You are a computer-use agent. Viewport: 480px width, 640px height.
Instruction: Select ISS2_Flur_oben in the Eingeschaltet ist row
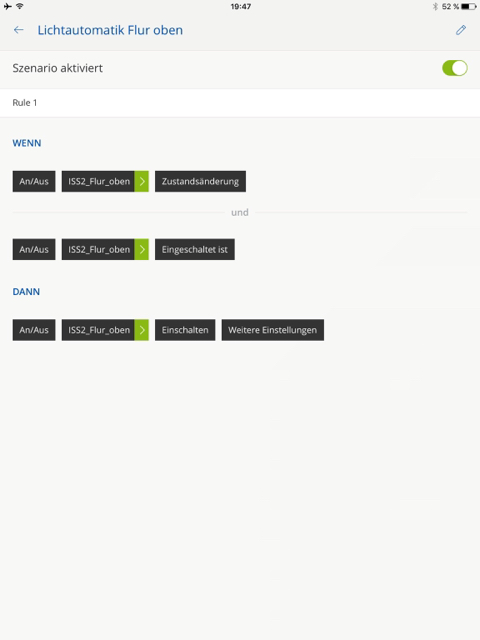click(98, 249)
